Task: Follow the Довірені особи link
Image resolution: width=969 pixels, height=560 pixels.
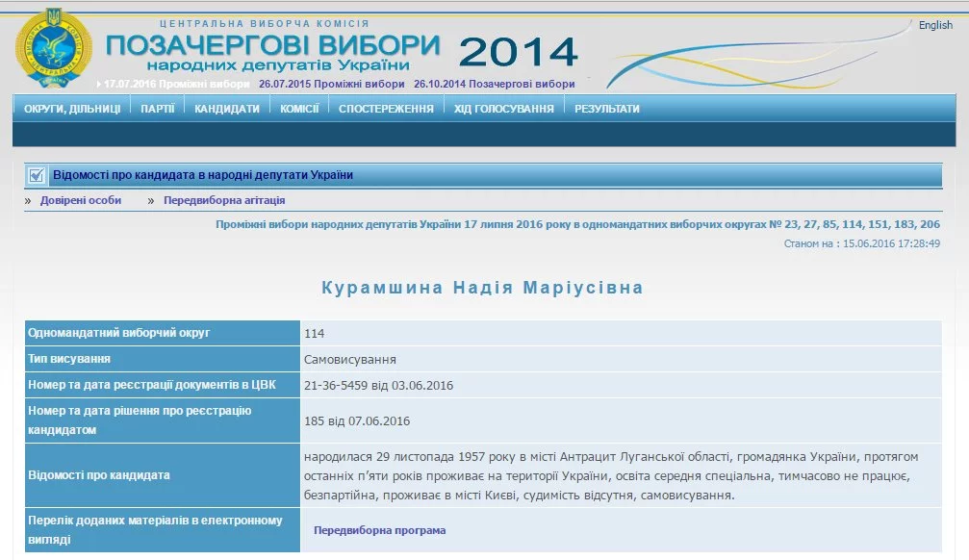Action: pos(81,200)
